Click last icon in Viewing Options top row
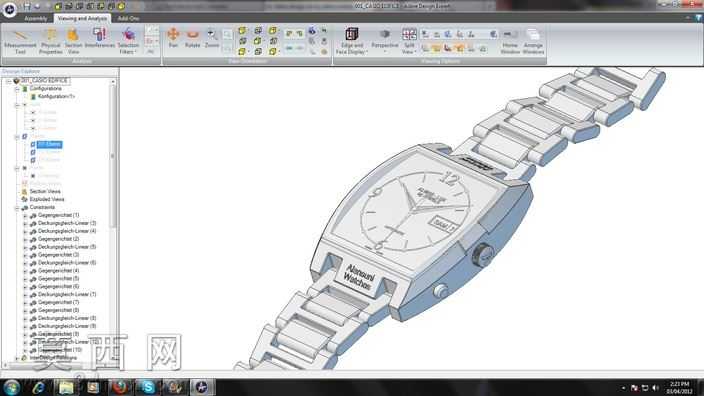The width and height of the screenshot is (704, 396). click(x=493, y=34)
